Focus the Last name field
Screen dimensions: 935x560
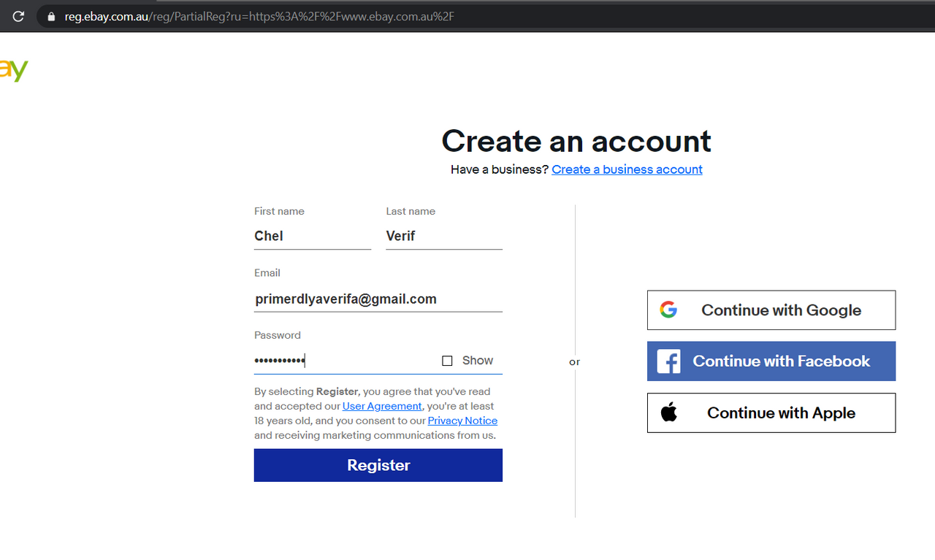click(x=443, y=236)
